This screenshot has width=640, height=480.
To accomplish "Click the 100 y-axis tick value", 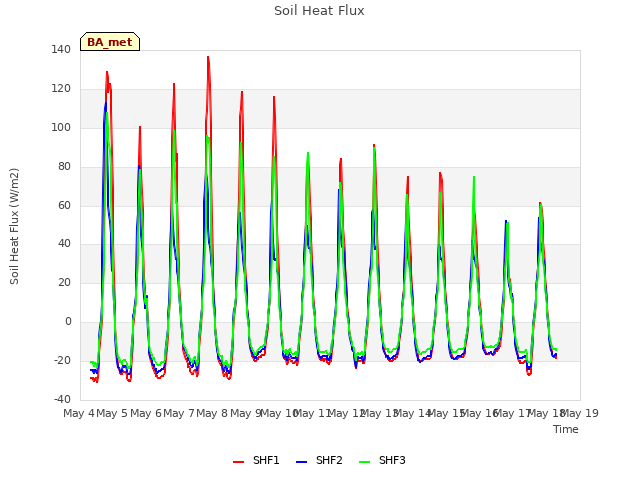I will tap(61, 127).
